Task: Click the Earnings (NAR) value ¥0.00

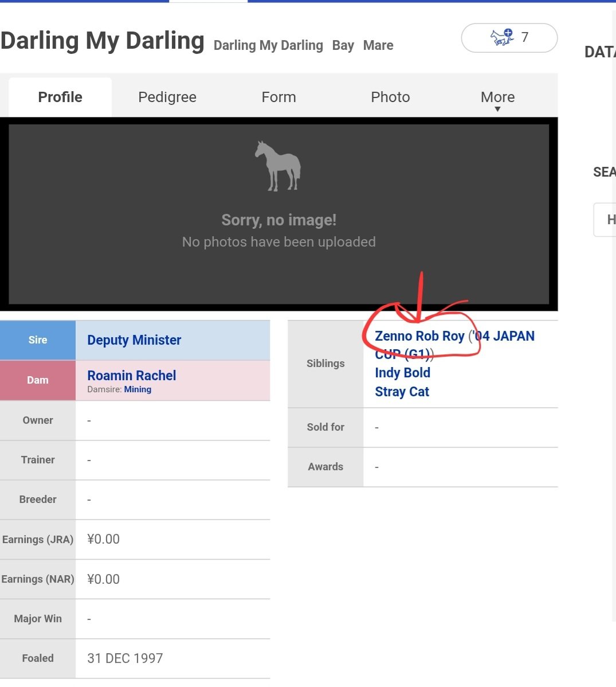Action: click(103, 579)
